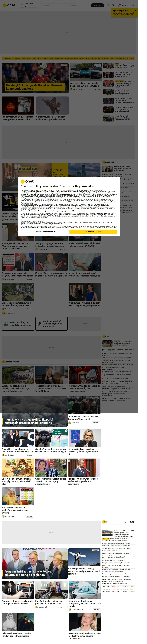
Task: Unmute the O_SERIALACH video
Action: [x=10, y=177]
